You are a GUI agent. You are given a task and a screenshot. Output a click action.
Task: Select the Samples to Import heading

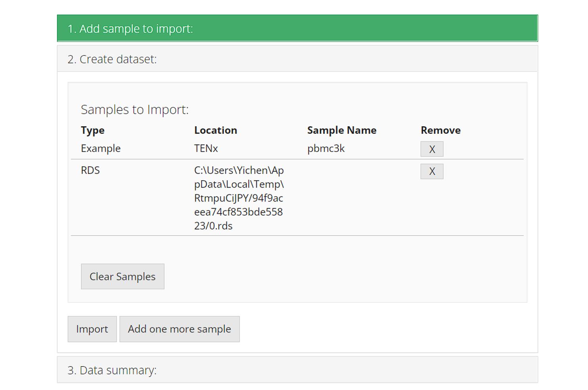(135, 110)
